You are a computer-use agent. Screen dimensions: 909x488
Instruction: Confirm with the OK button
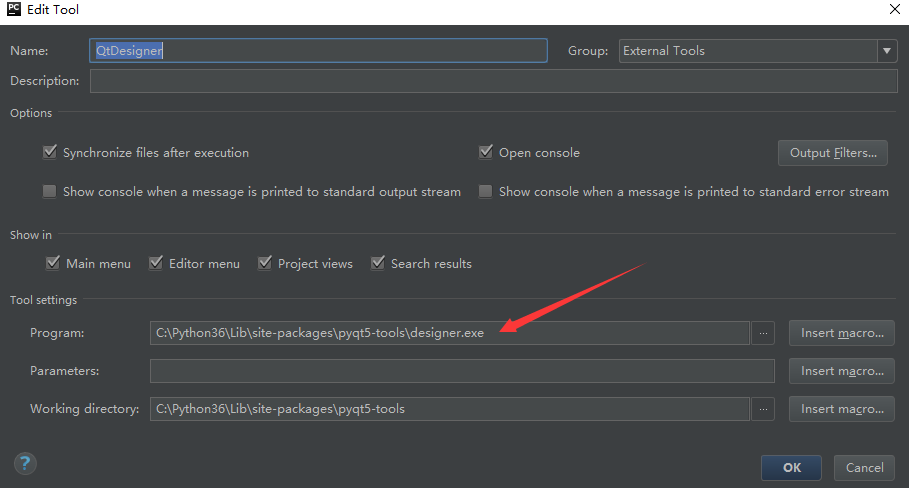pyautogui.click(x=791, y=468)
